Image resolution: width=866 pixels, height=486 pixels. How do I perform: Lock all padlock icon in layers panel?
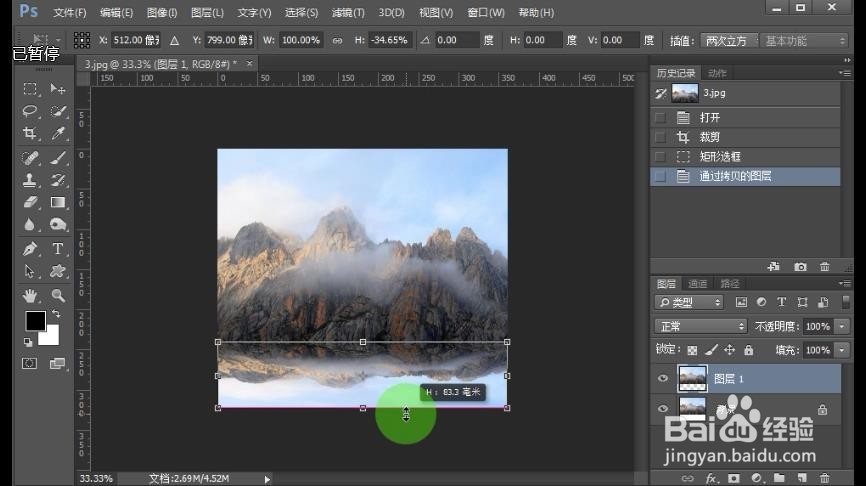pyautogui.click(x=748, y=350)
